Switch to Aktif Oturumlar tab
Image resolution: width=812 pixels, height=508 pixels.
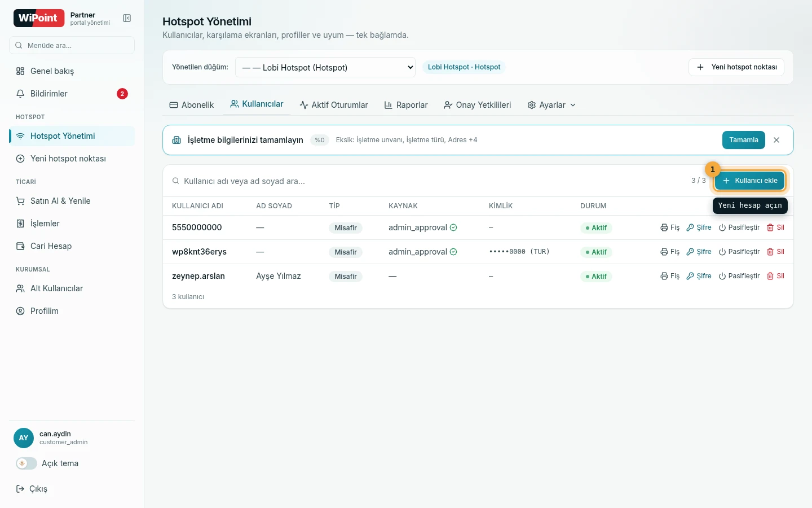(x=334, y=105)
